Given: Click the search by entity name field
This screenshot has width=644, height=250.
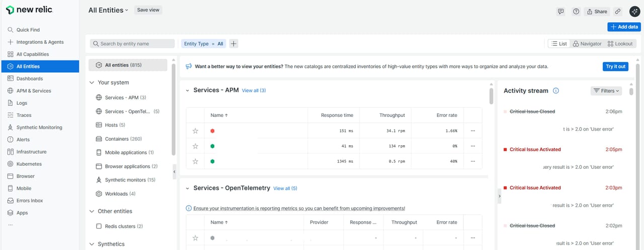Looking at the screenshot, I should (132, 44).
